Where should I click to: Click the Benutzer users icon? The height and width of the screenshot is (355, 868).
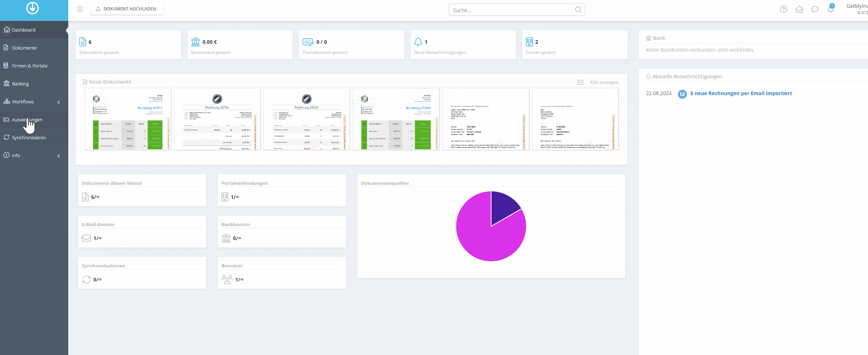point(227,279)
